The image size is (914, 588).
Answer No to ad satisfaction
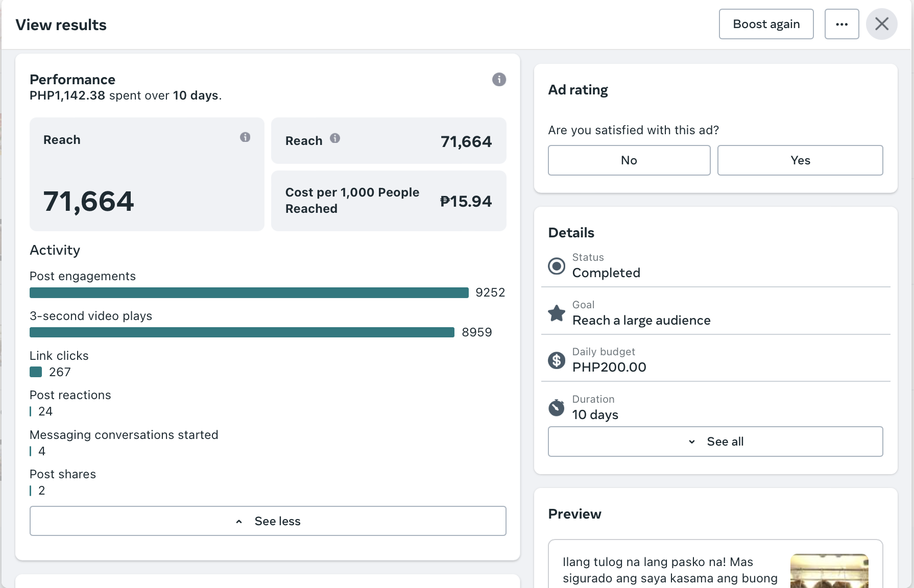pyautogui.click(x=629, y=160)
